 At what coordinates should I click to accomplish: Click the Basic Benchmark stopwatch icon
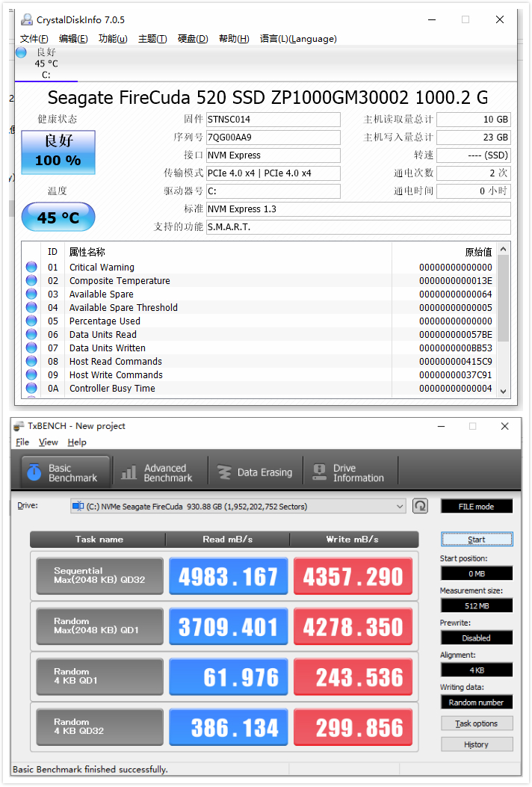point(34,472)
